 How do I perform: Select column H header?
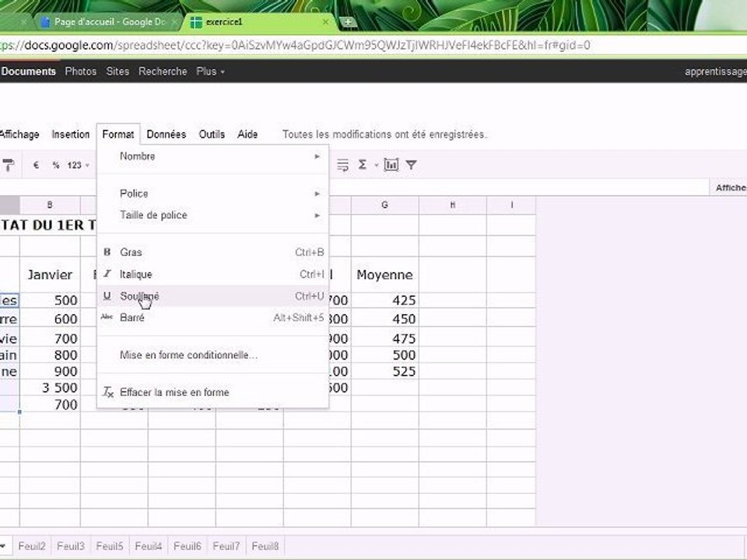(x=453, y=205)
